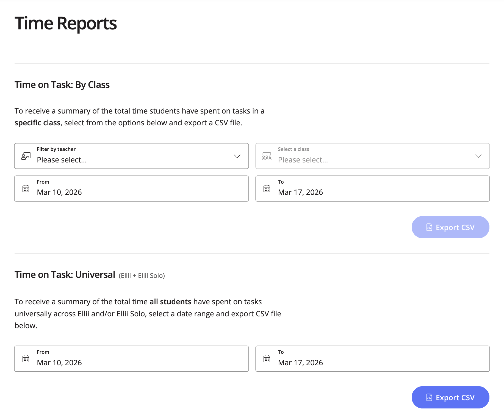Click Export CSV in the By Class section

click(x=450, y=227)
